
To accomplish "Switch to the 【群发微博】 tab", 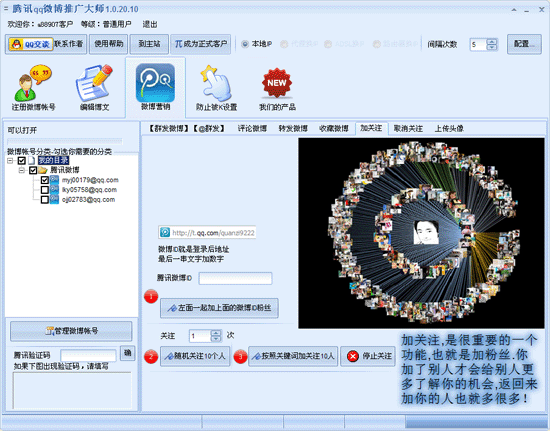I will tap(168, 129).
